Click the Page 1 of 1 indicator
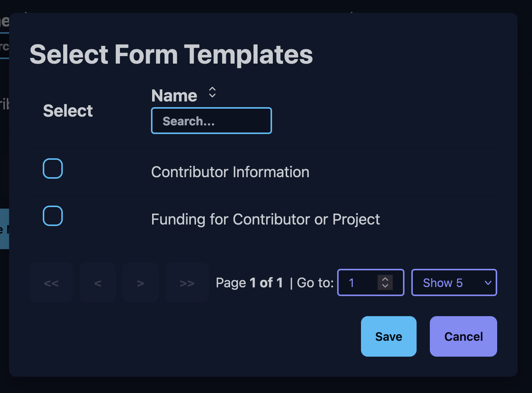 [x=249, y=283]
